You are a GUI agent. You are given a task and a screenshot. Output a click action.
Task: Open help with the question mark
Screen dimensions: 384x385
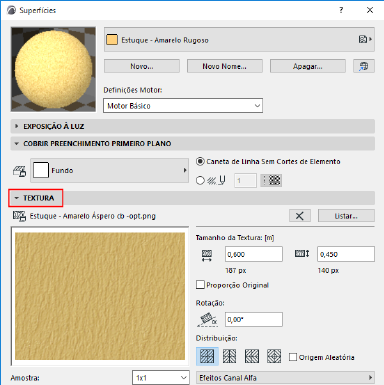[x=341, y=10]
